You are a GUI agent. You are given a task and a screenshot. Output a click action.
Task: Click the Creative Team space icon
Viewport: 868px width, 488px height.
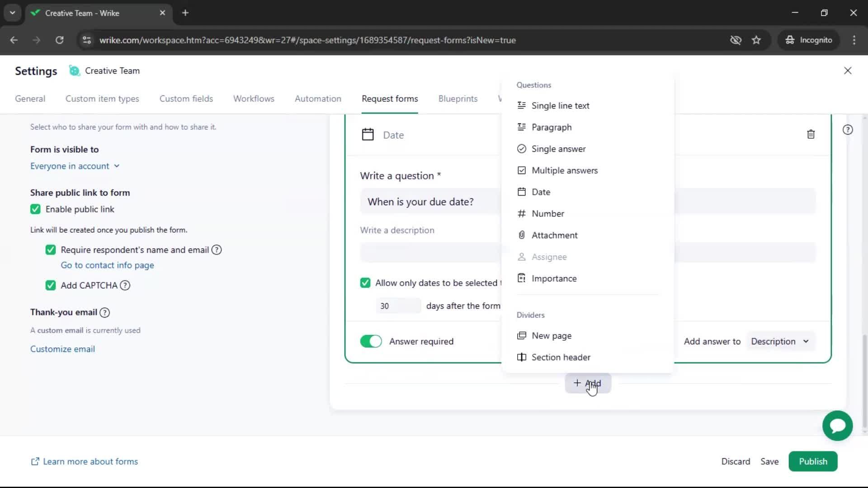click(x=74, y=71)
